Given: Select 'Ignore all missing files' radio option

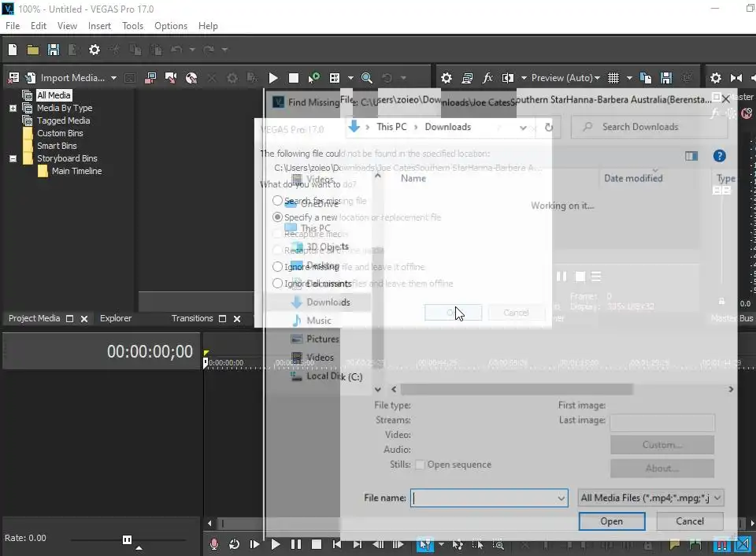Looking at the screenshot, I should tap(277, 283).
